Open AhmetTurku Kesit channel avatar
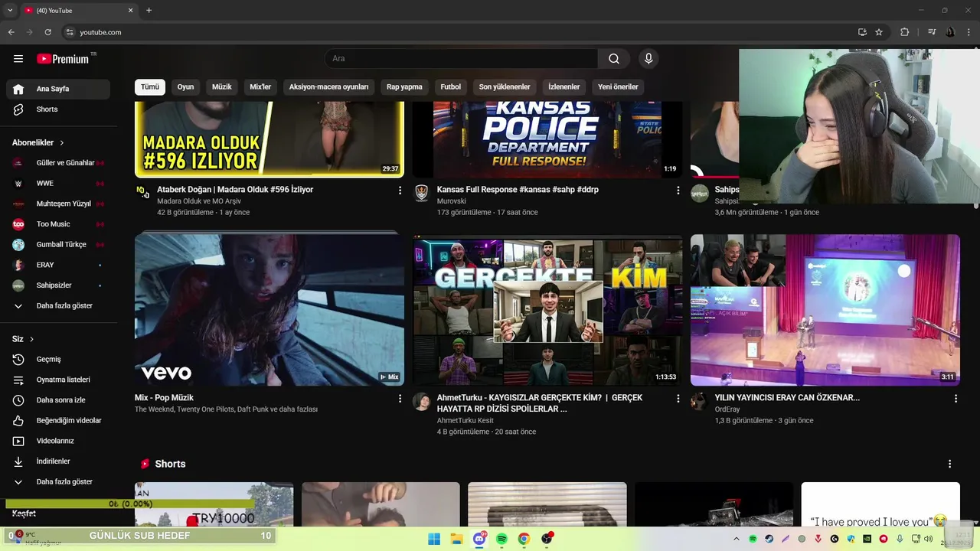Viewport: 980px width, 551px height. tap(422, 402)
